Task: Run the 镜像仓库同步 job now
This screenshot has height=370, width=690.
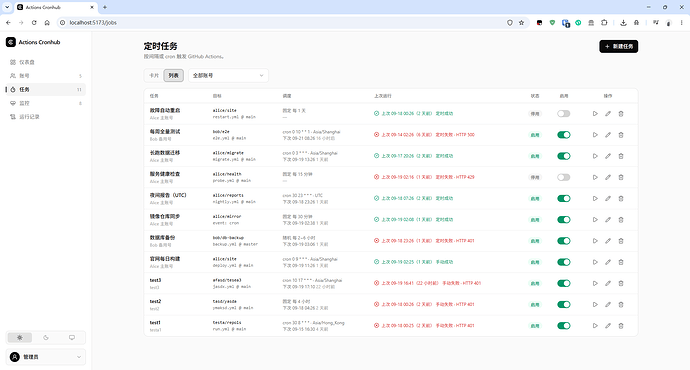Action: (x=595, y=220)
